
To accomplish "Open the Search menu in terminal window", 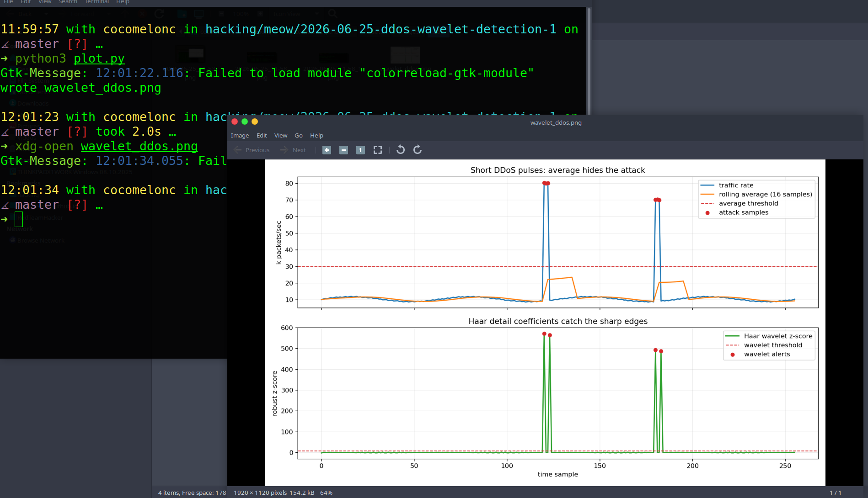I will (68, 2).
